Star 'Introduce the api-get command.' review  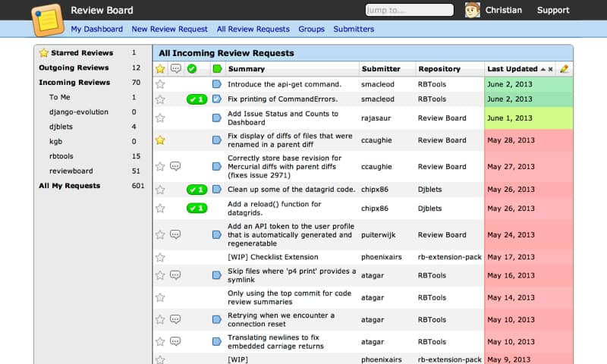coord(160,84)
